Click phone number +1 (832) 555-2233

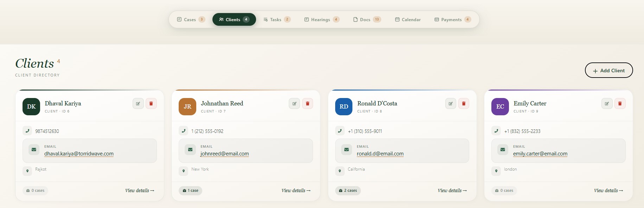pyautogui.click(x=522, y=131)
